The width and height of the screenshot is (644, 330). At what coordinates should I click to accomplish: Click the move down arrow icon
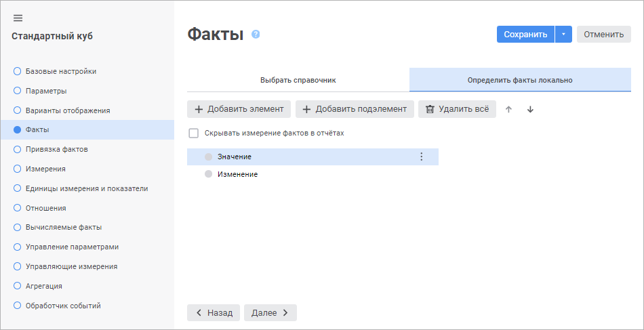[x=530, y=109]
